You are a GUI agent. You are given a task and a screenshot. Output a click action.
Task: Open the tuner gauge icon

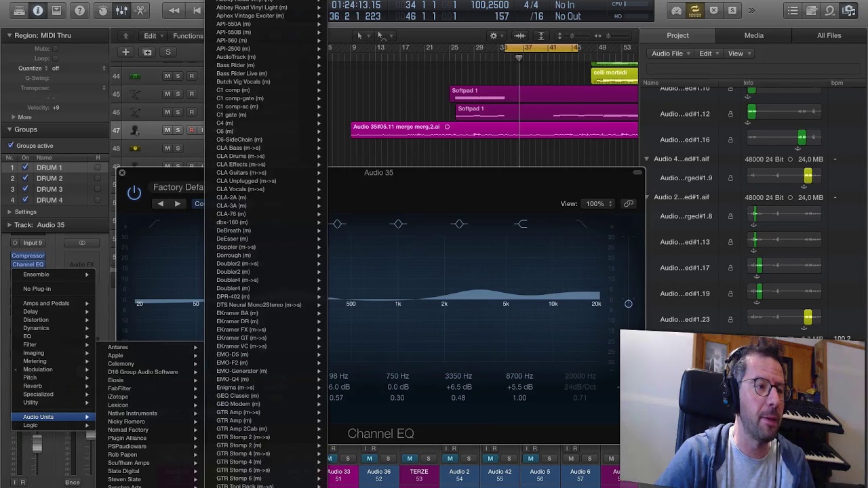(676, 10)
